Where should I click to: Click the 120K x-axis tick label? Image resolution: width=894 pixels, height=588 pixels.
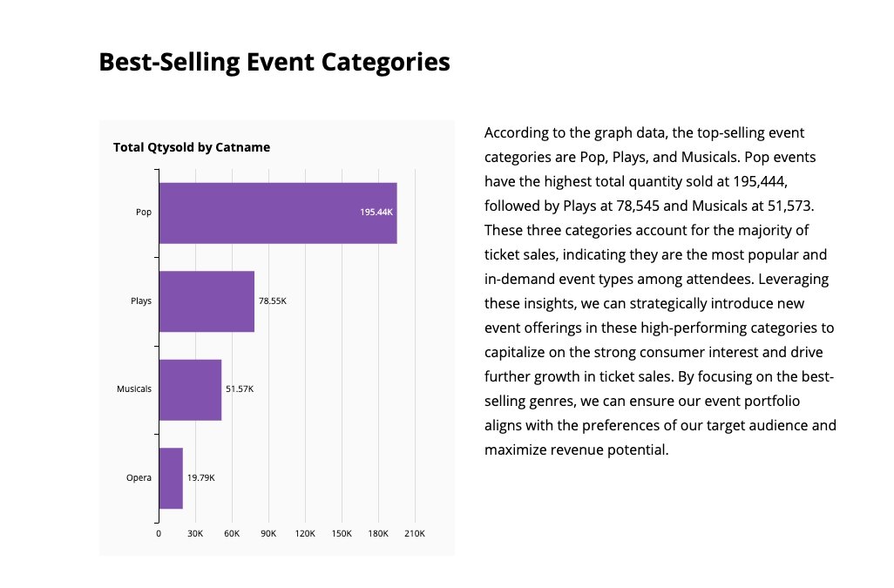coord(305,534)
